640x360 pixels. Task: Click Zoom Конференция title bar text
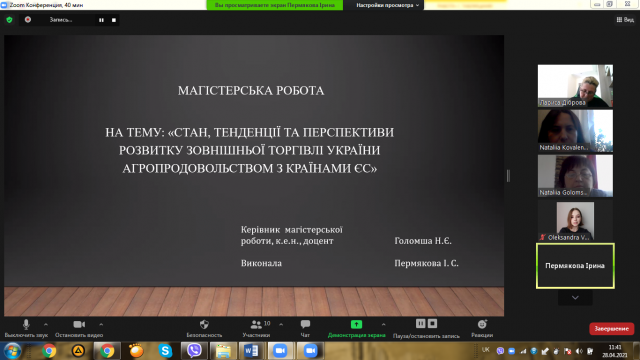click(46, 5)
